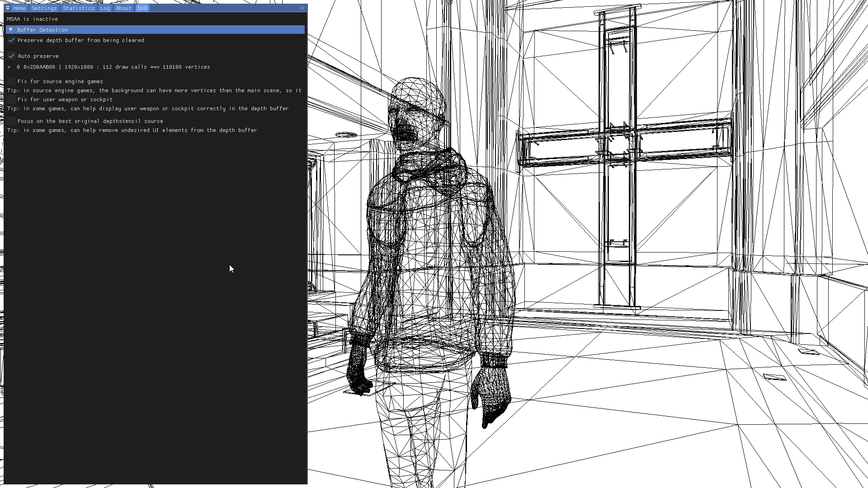Switch to the Log tab
868x488 pixels.
pyautogui.click(x=105, y=8)
